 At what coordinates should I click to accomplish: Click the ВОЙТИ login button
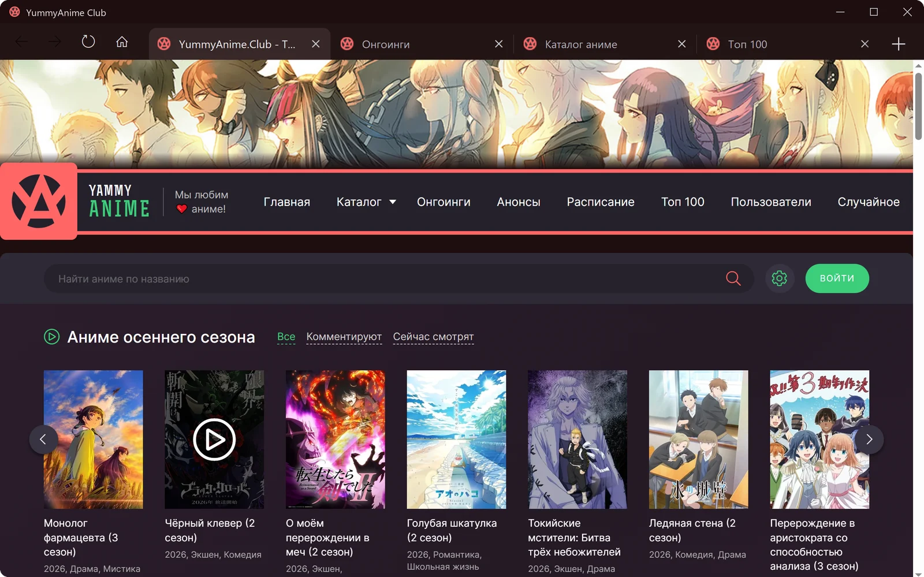pos(837,278)
